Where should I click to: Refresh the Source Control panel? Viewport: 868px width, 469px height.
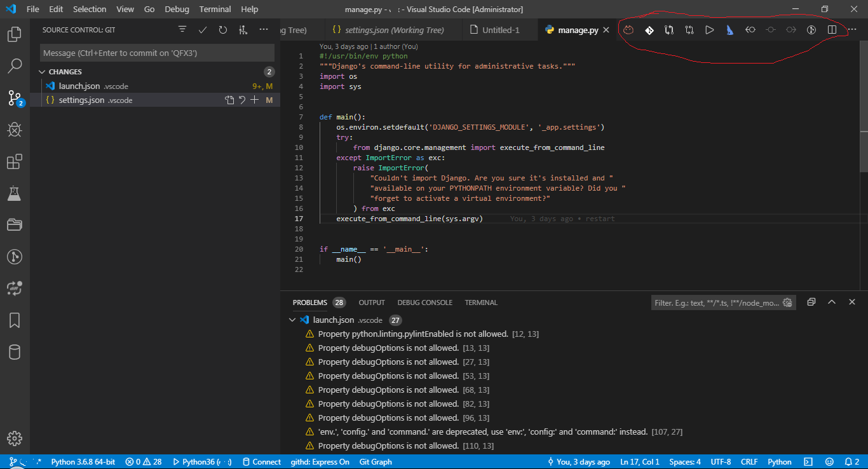[x=223, y=30]
